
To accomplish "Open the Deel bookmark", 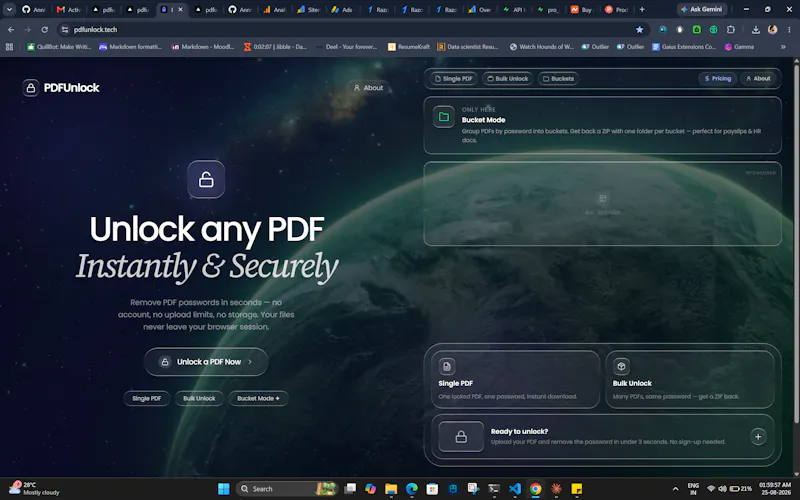I will coord(347,46).
